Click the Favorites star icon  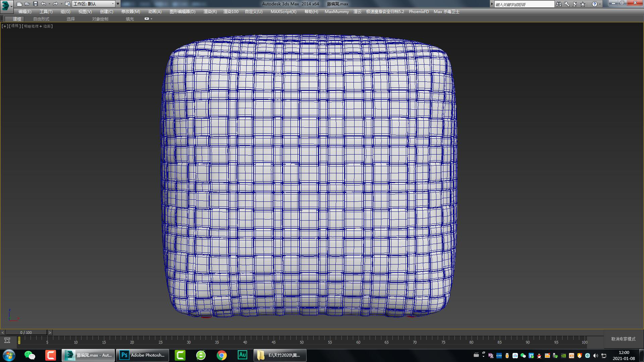[x=583, y=4]
